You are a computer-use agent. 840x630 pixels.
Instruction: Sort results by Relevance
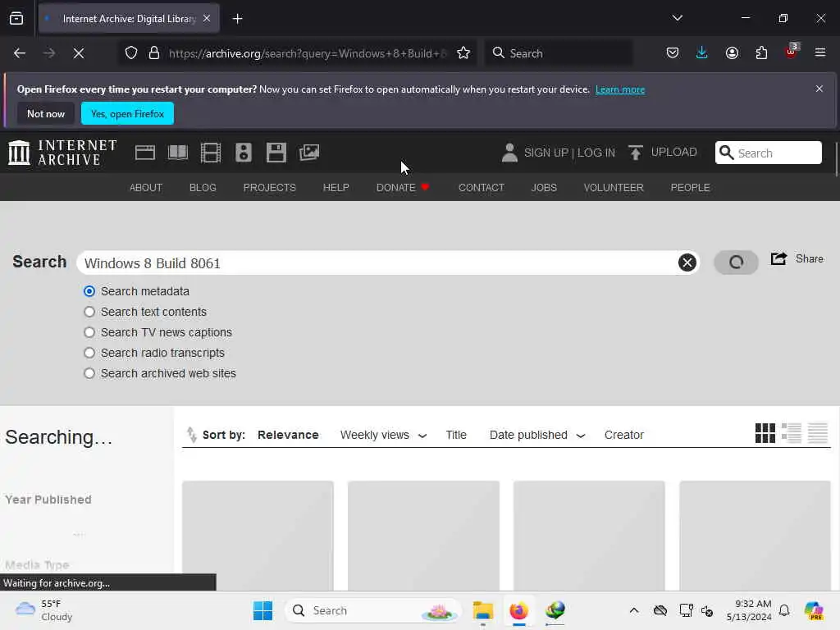288,435
